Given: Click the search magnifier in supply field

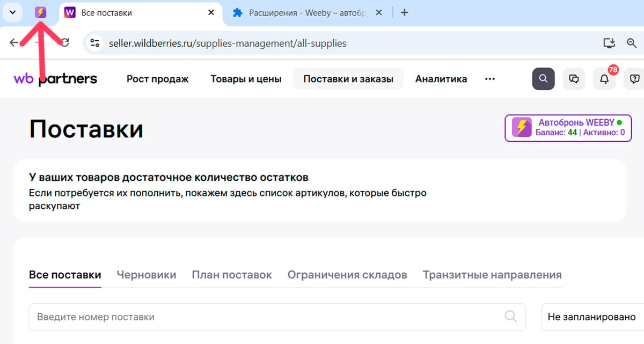Looking at the screenshot, I should click(511, 317).
